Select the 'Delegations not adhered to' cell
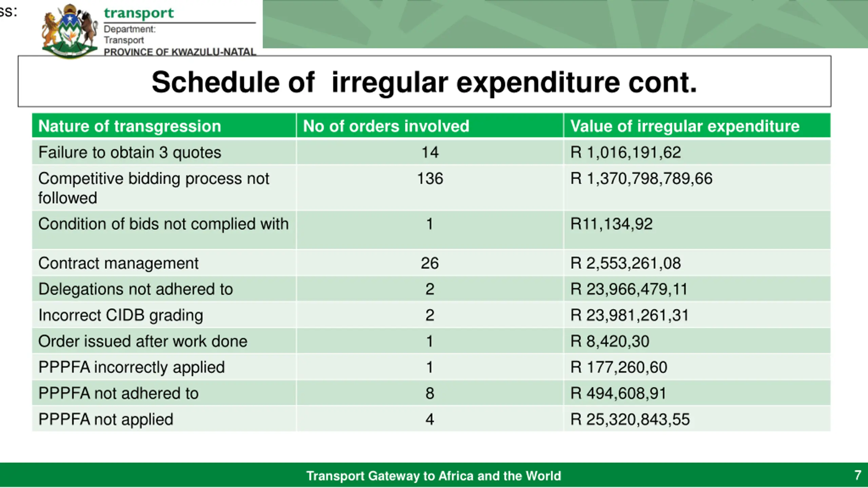Image resolution: width=868 pixels, height=488 pixels. pyautogui.click(x=164, y=289)
